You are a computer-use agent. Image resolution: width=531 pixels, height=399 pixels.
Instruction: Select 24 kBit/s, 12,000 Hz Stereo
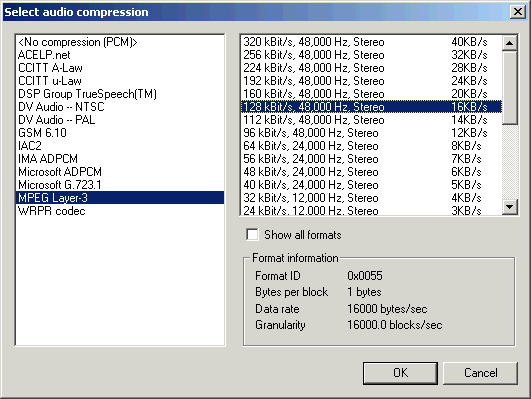pos(371,210)
